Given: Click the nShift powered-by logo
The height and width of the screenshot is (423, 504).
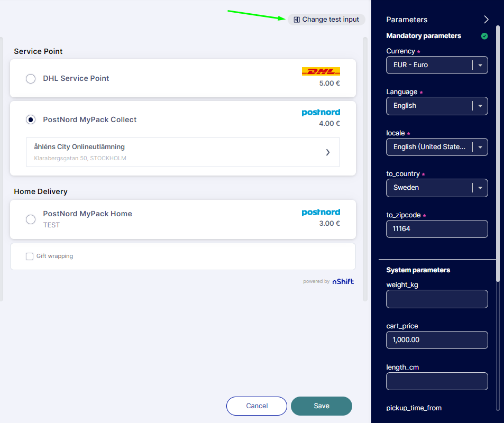Looking at the screenshot, I should click(x=343, y=282).
